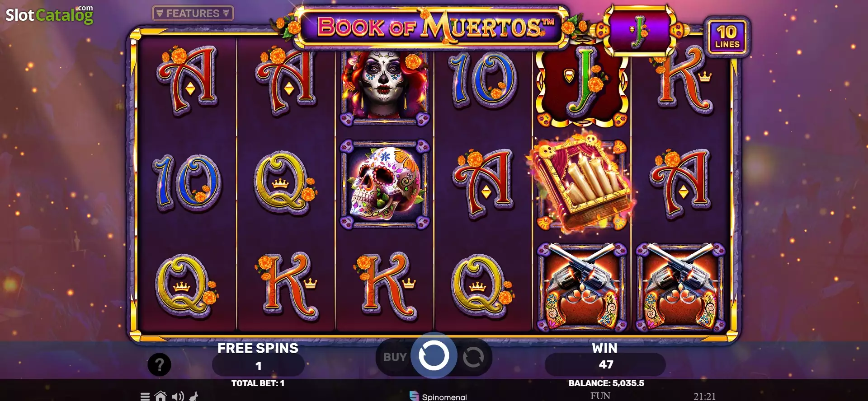This screenshot has width=868, height=401.
Task: Click the Spinomenal provider logo
Action: click(x=438, y=396)
